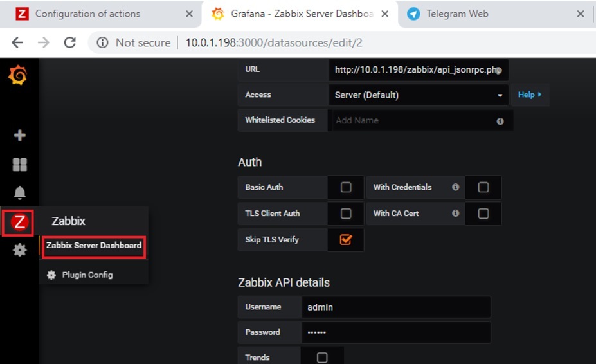Click the With Credentials info icon
Screen dimensions: 596x364
click(x=455, y=187)
